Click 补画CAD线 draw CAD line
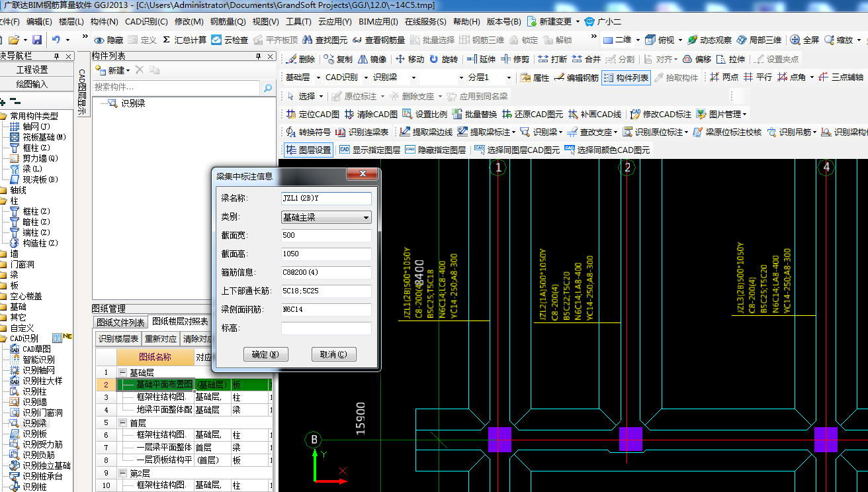The width and height of the screenshot is (868, 492). 595,114
